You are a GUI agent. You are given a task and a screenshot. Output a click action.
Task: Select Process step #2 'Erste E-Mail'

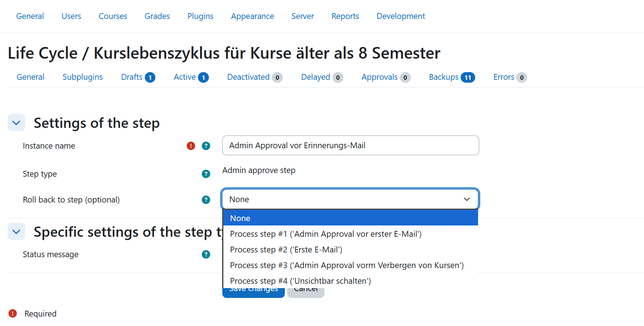tap(286, 250)
